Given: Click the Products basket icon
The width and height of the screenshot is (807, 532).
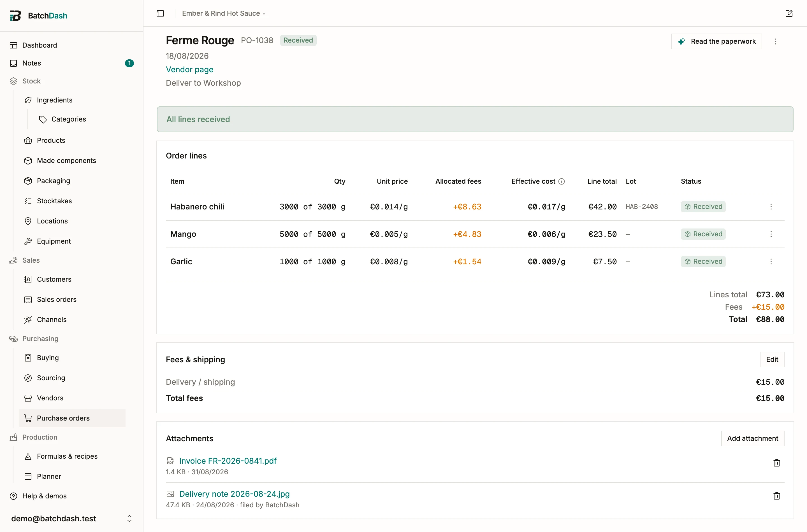Looking at the screenshot, I should pos(28,141).
